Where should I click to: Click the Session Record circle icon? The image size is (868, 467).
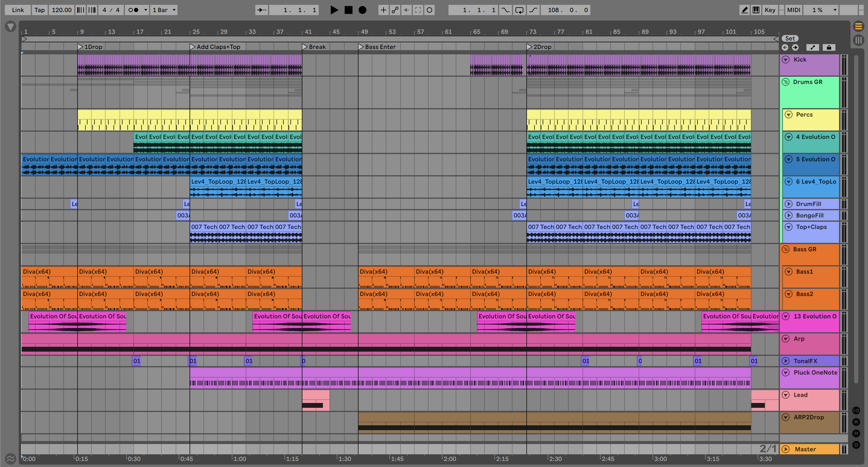(x=429, y=10)
